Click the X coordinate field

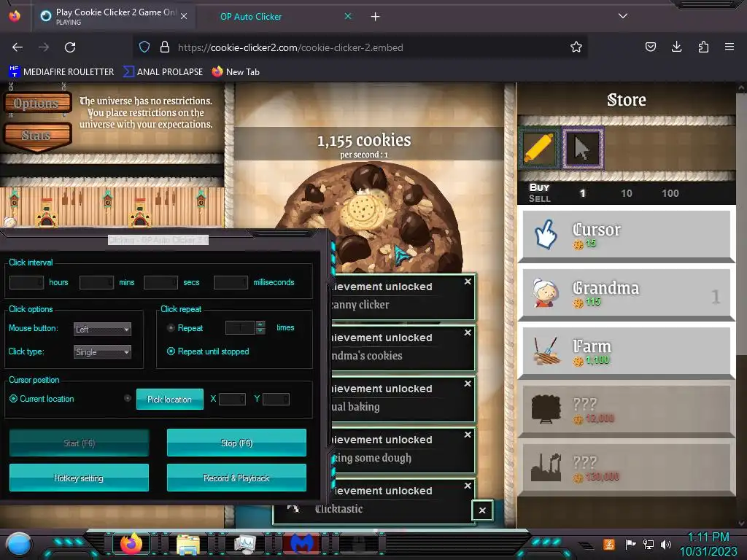coord(233,399)
